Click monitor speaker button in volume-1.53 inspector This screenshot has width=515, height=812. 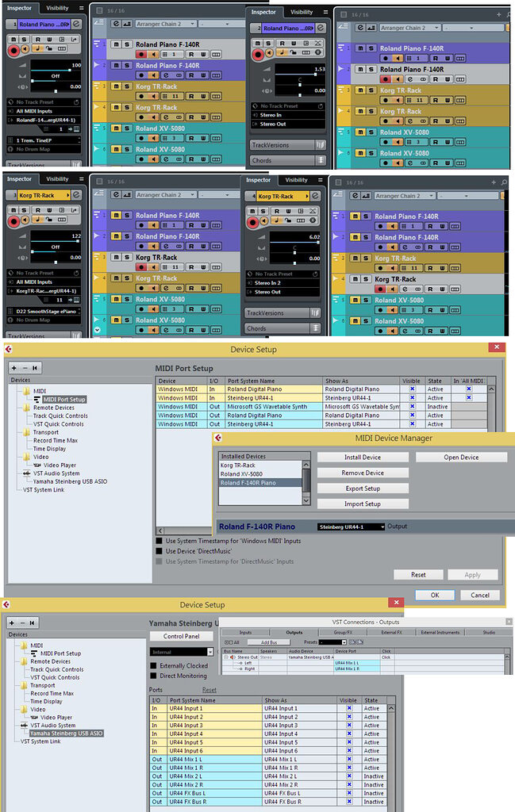(269, 53)
